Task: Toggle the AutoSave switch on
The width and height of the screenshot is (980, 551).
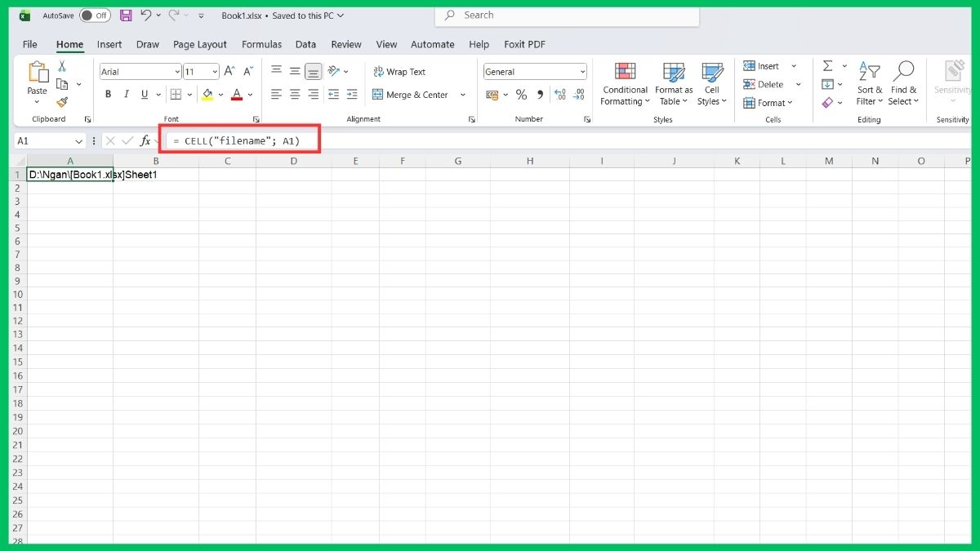Action: pos(94,15)
